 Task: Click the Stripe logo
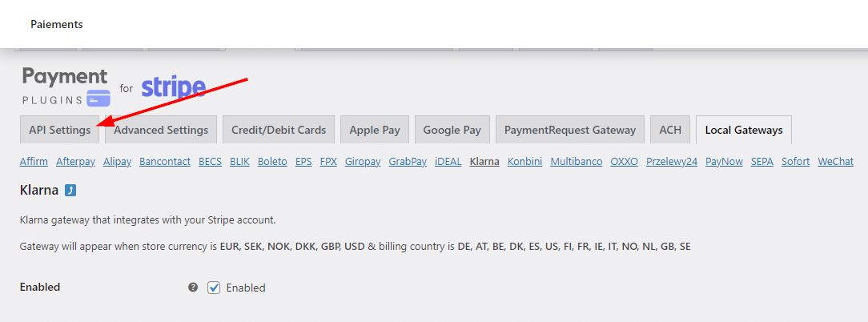click(x=173, y=87)
